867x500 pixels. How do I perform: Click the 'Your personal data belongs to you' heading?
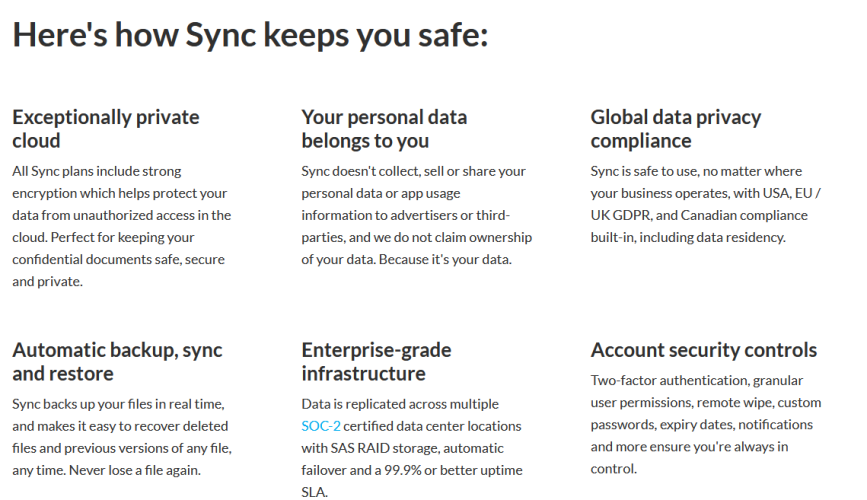pos(384,129)
